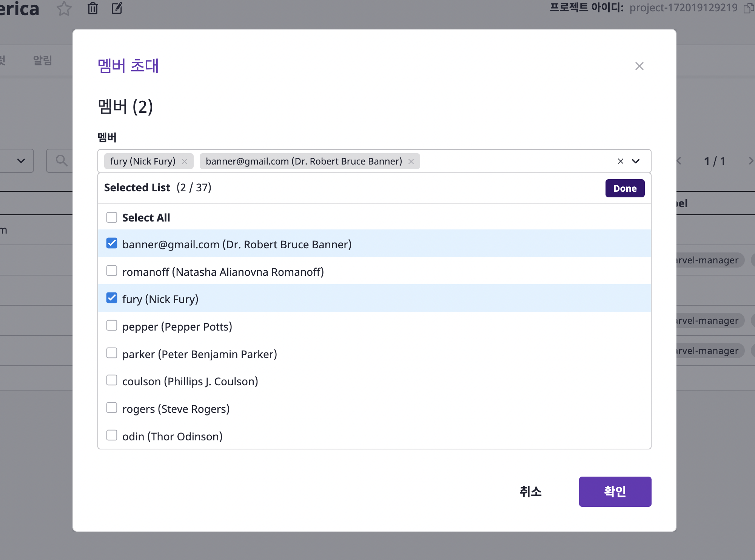The image size is (755, 560).
Task: Uncheck banner@gmail.com (Dr. Robert Bruce Banner)
Action: coord(112,243)
